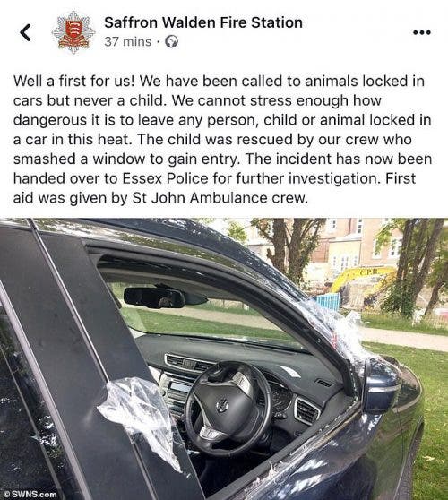Tap the dashboard air vent near mirror

(x=306, y=409)
